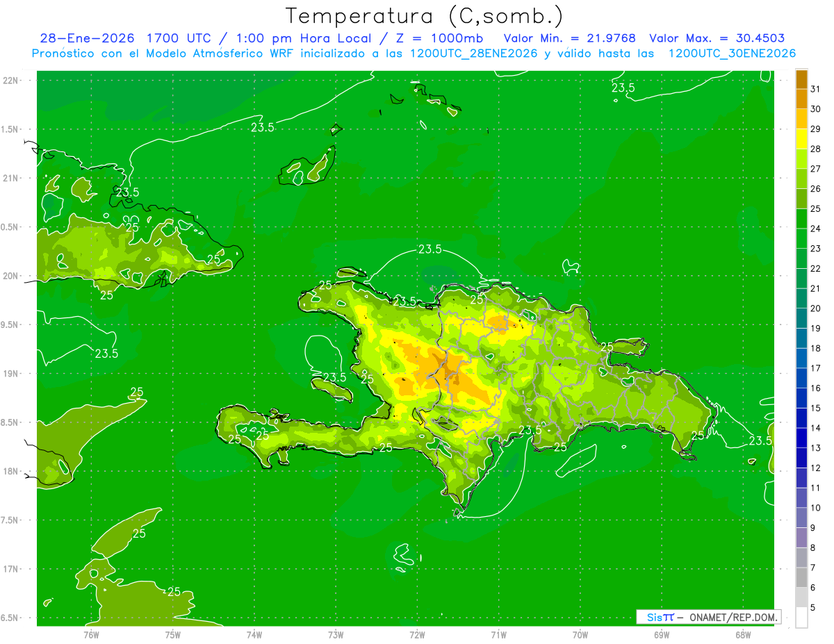Click the "71W" longitude axis label
The image size is (834, 644).
pos(498,635)
